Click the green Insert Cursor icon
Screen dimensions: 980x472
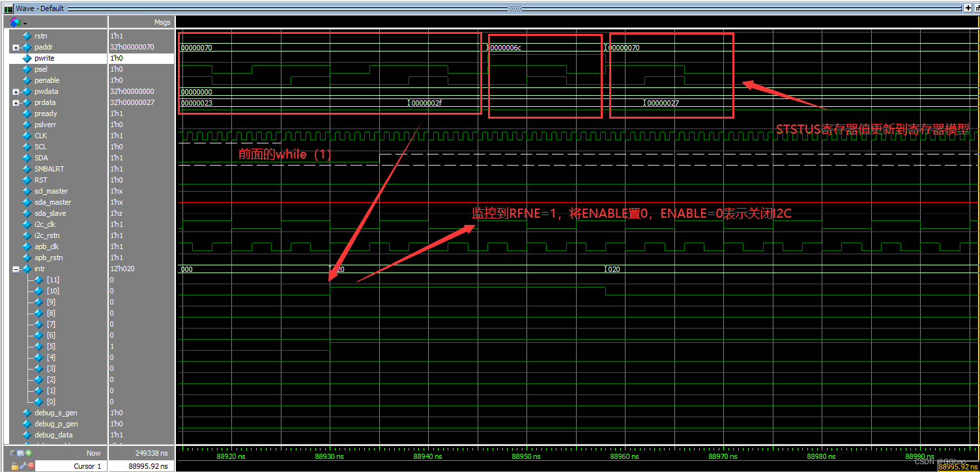pyautogui.click(x=29, y=453)
